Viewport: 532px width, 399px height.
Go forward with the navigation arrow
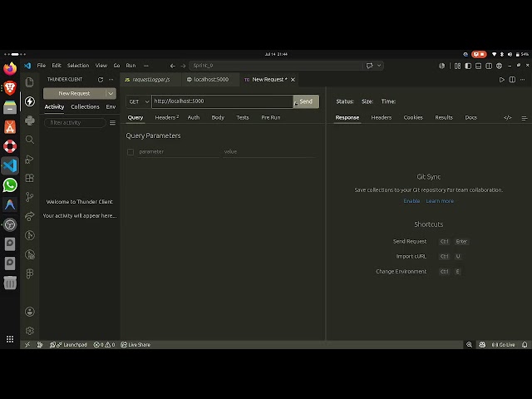[x=183, y=66]
